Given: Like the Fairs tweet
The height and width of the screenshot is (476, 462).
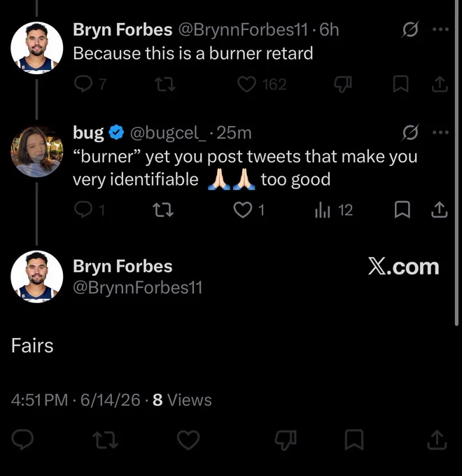Looking at the screenshot, I should click(x=188, y=440).
